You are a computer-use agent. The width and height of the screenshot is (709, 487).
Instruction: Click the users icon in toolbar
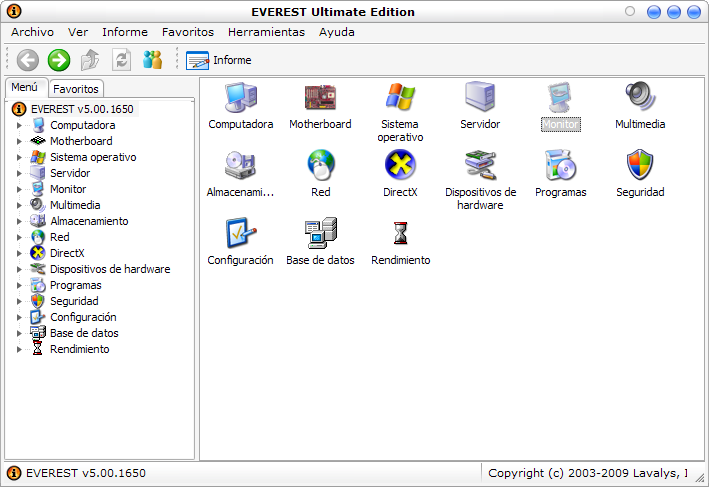tap(152, 60)
